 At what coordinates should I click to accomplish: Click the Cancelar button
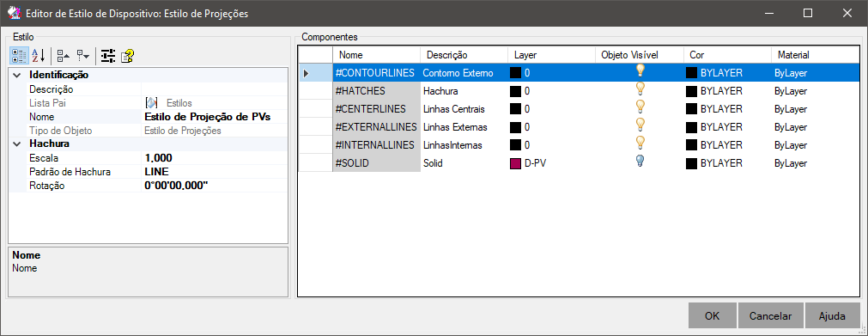pyautogui.click(x=770, y=316)
